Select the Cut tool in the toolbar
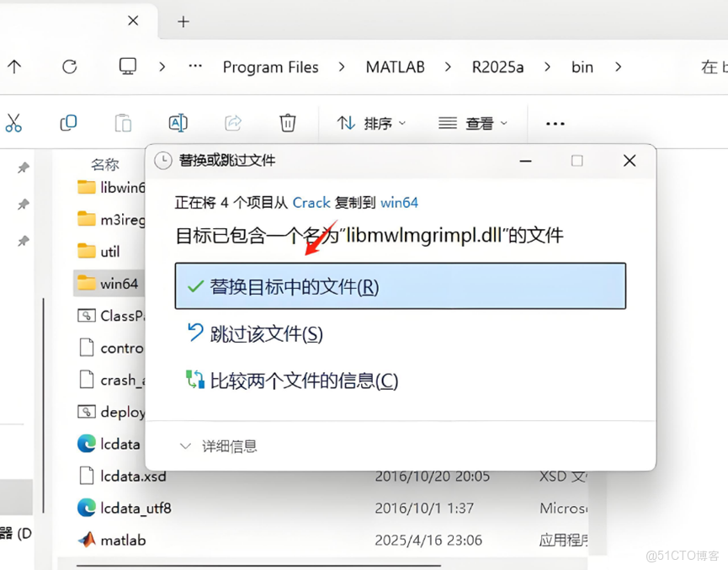 click(15, 123)
